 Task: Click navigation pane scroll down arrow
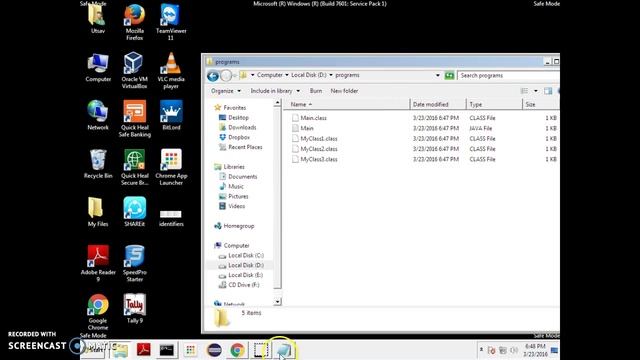277,302
